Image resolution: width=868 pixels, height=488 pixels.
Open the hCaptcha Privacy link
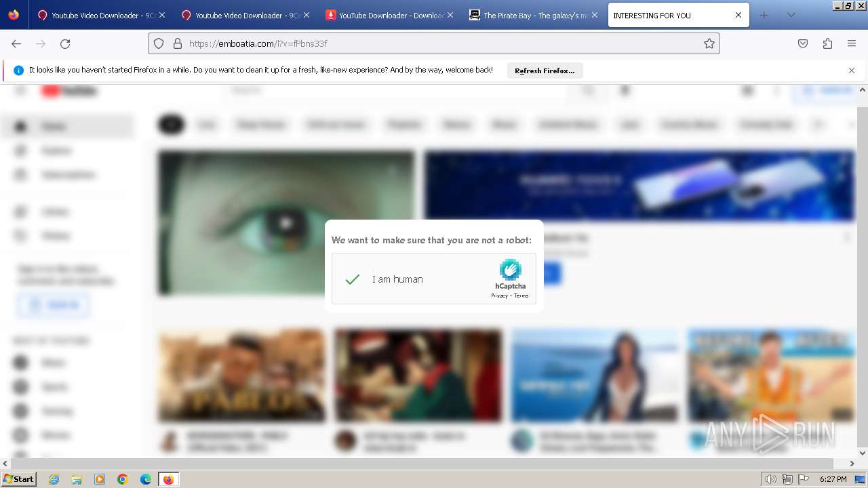pyautogui.click(x=499, y=296)
